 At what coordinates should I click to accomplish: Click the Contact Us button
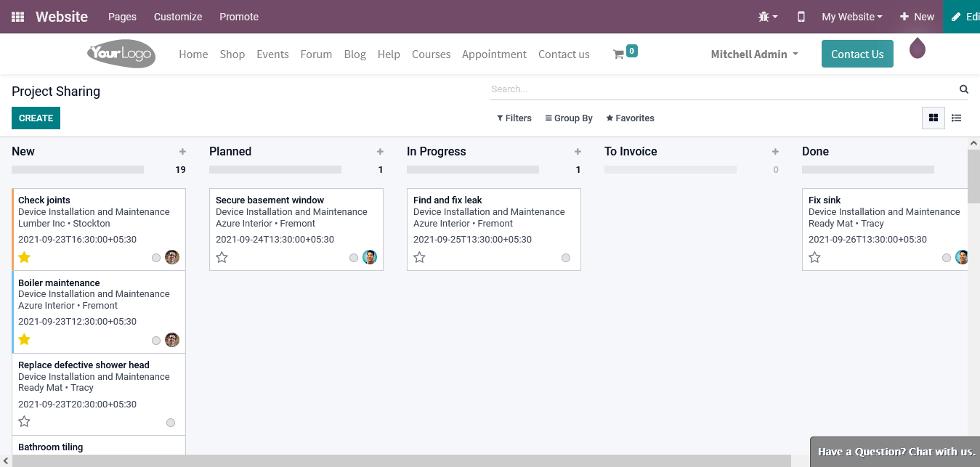[857, 54]
